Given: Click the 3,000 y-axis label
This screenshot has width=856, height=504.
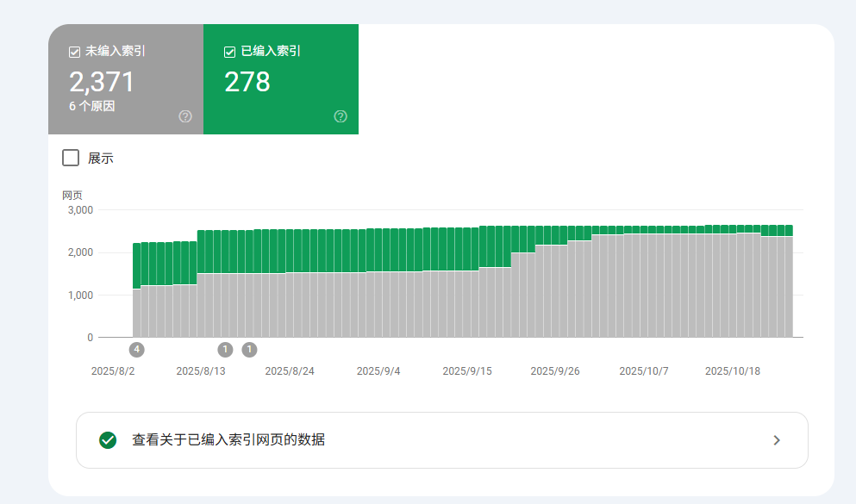Looking at the screenshot, I should point(79,209).
